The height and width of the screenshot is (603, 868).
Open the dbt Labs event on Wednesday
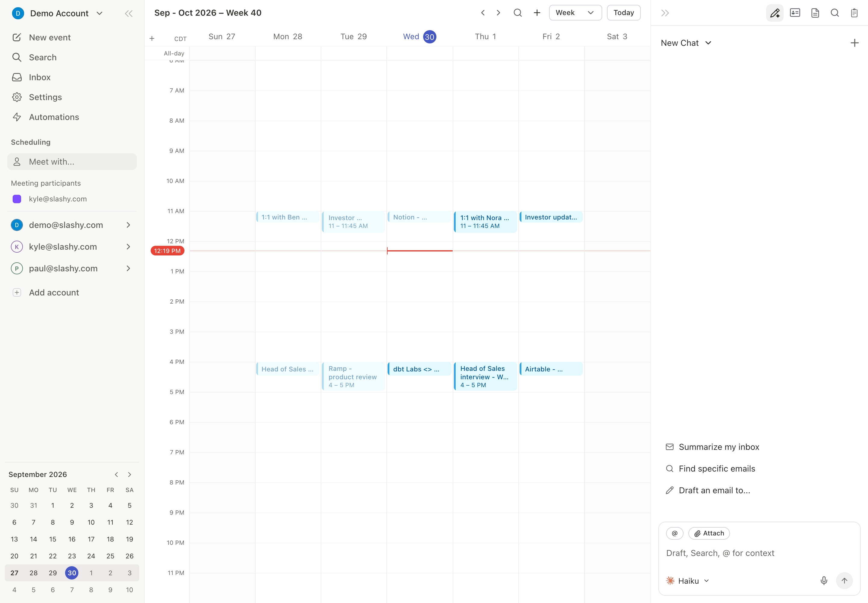tap(419, 369)
